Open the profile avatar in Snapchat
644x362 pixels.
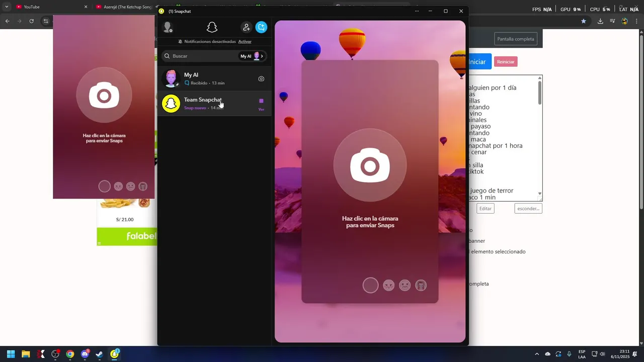(168, 27)
